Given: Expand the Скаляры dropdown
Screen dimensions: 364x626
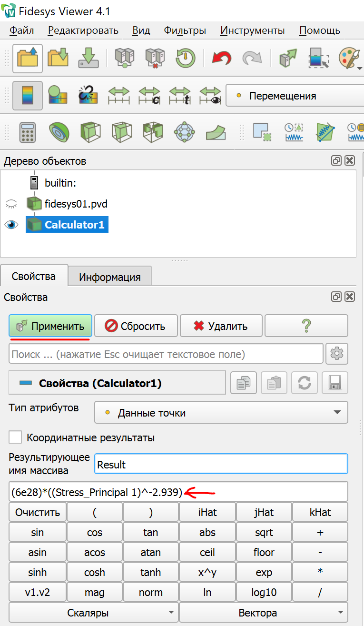Looking at the screenshot, I should [93, 612].
